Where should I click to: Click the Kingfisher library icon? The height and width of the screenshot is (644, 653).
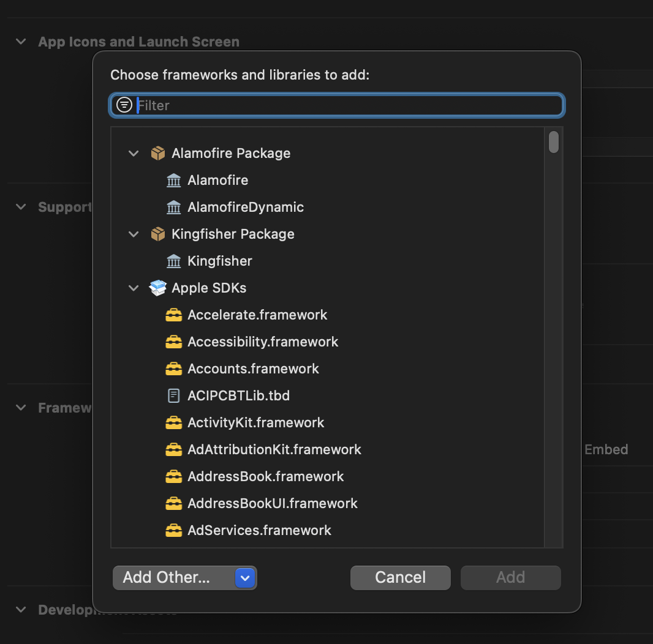(x=173, y=261)
